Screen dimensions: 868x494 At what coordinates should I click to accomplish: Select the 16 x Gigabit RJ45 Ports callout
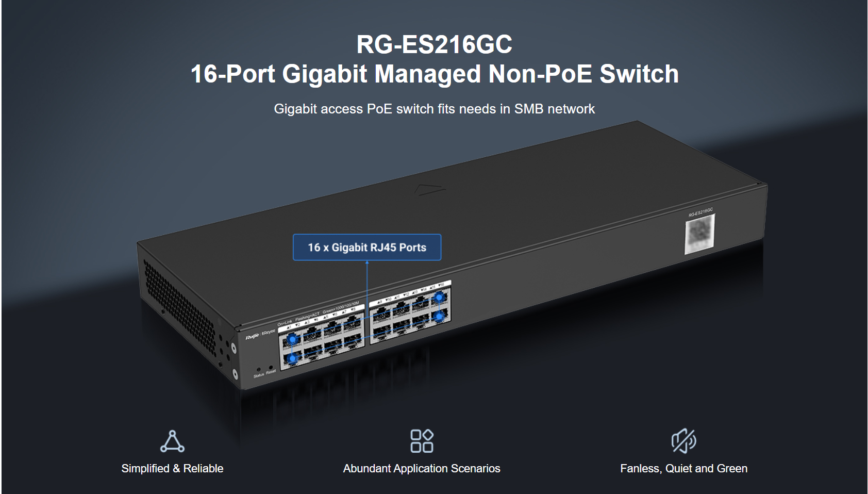(367, 248)
